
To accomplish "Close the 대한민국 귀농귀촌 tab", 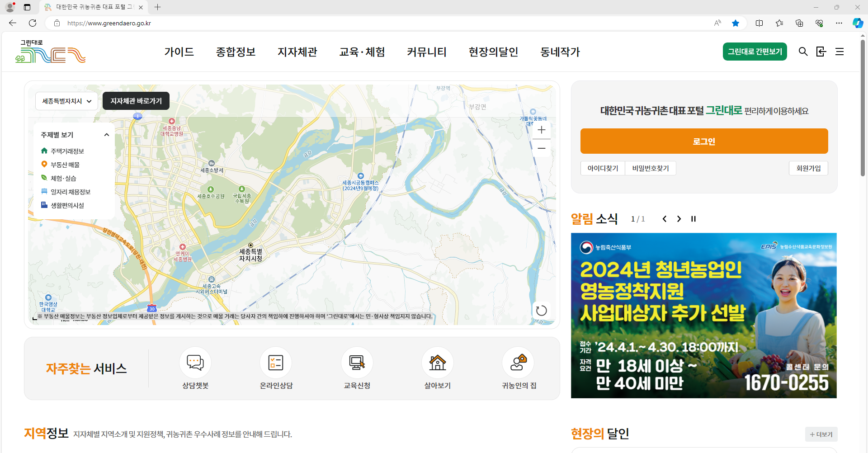I will [141, 7].
